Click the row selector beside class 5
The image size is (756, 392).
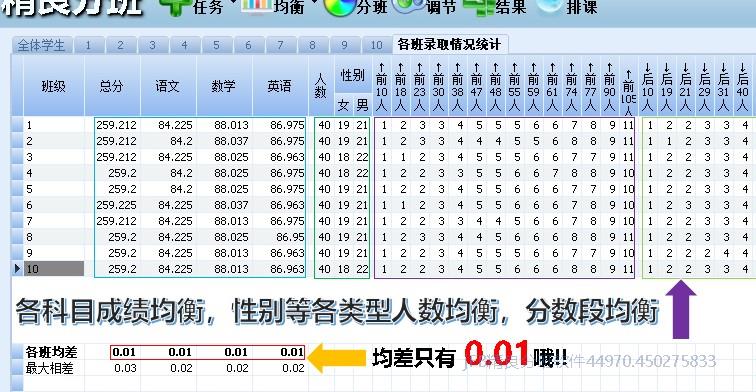click(17, 189)
